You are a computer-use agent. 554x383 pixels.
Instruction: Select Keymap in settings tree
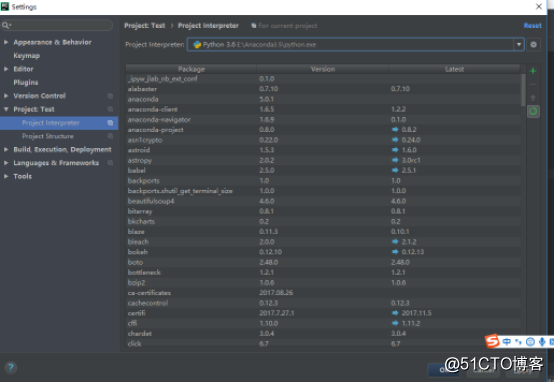[x=26, y=56]
